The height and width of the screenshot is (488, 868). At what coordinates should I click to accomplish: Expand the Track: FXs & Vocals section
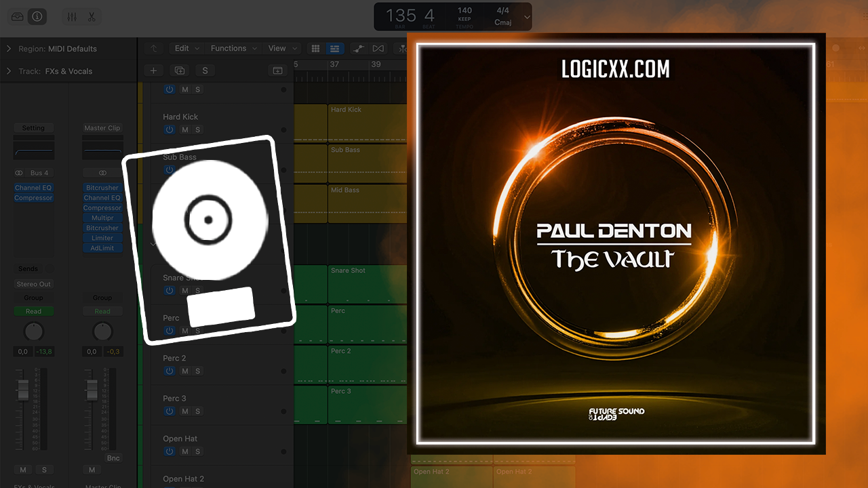pyautogui.click(x=9, y=71)
